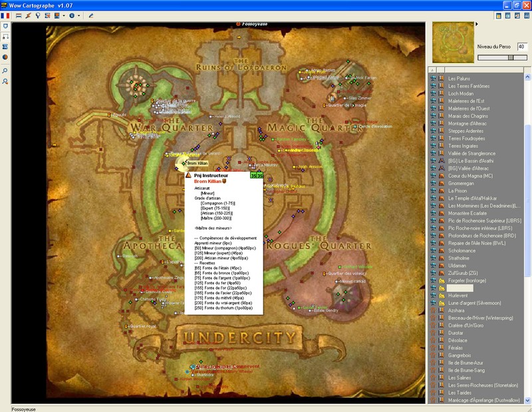Click first panel layout icon top right
This screenshot has height=412, width=532.
click(x=498, y=15)
